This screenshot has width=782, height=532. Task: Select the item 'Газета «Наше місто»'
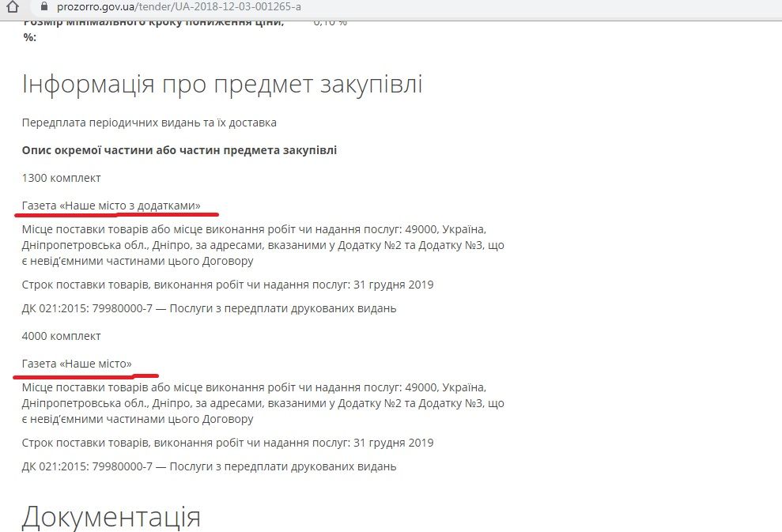[x=77, y=364]
